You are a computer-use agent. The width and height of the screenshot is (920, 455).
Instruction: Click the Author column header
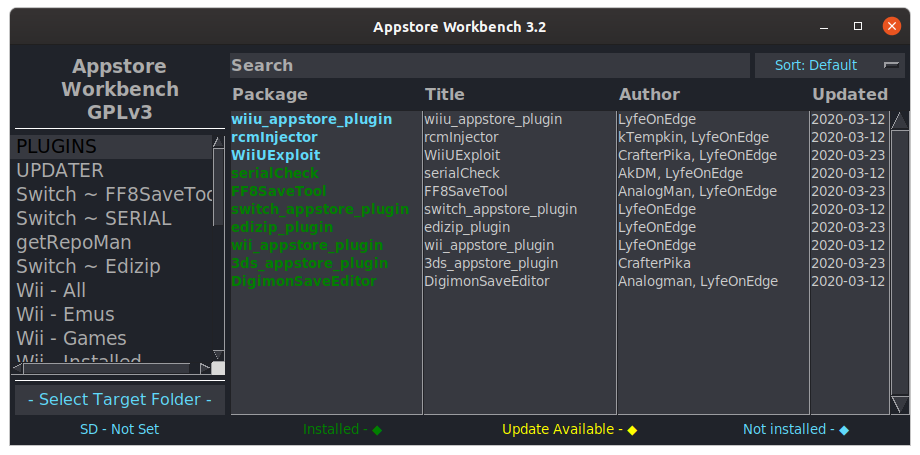650,95
